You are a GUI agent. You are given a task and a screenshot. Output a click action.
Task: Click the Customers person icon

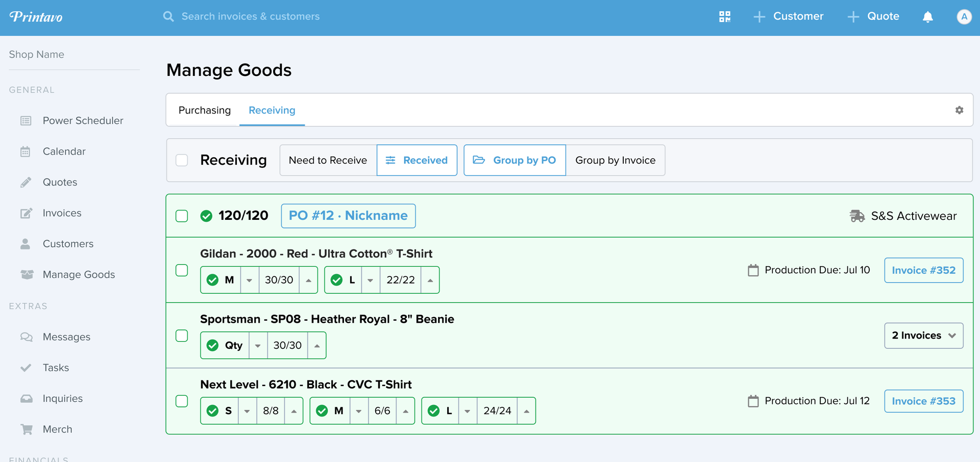(x=26, y=244)
